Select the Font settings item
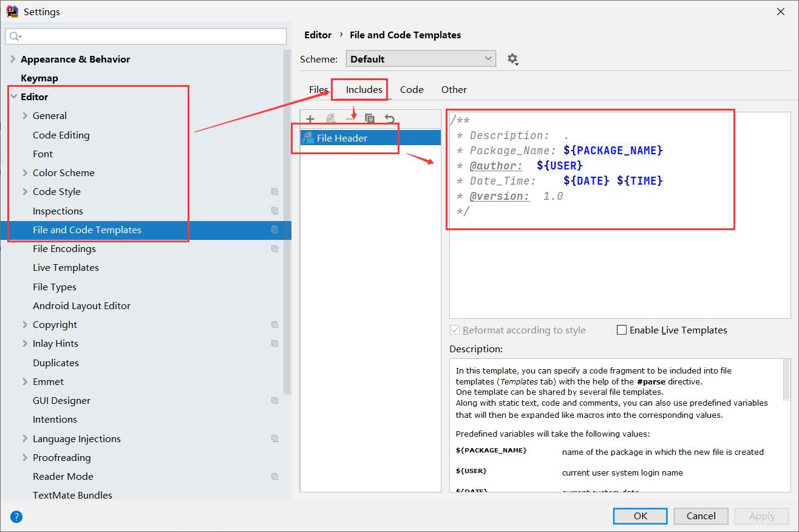The width and height of the screenshot is (799, 532). pos(42,154)
